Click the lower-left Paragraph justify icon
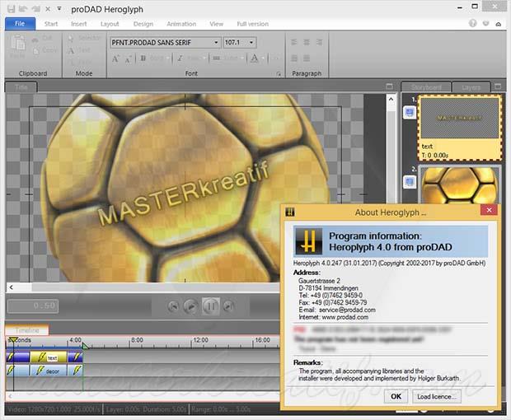This screenshot has width=511, height=420. (x=294, y=58)
